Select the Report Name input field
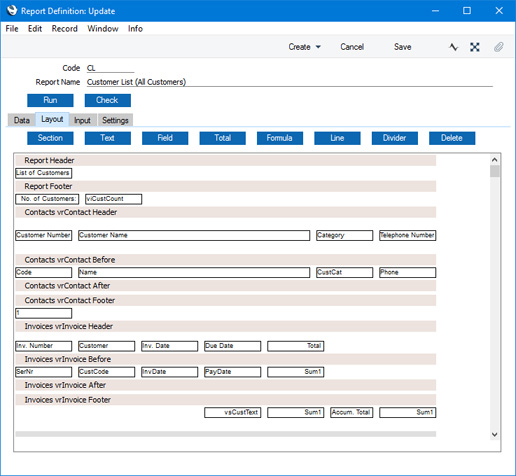516x476 pixels. coord(289,82)
